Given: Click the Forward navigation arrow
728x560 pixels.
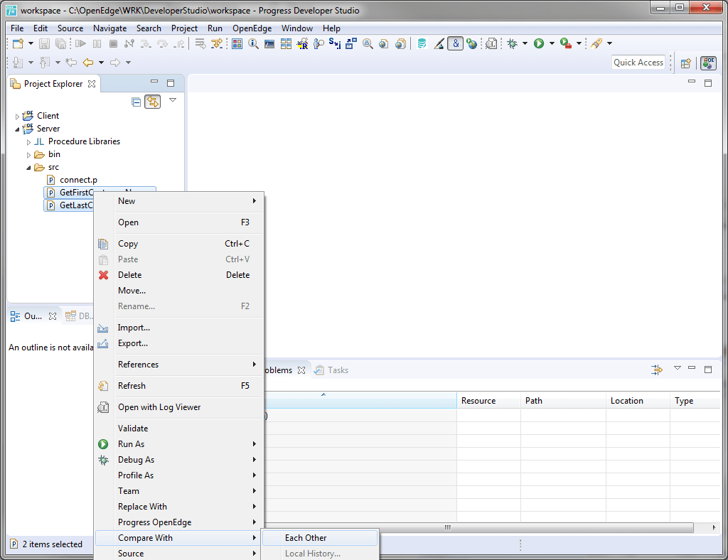Looking at the screenshot, I should 115,62.
